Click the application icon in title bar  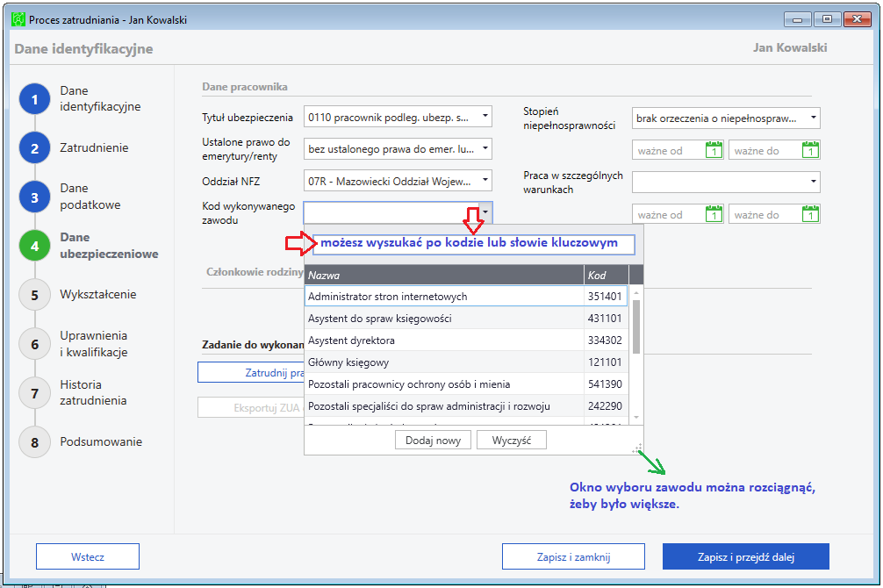[x=18, y=19]
